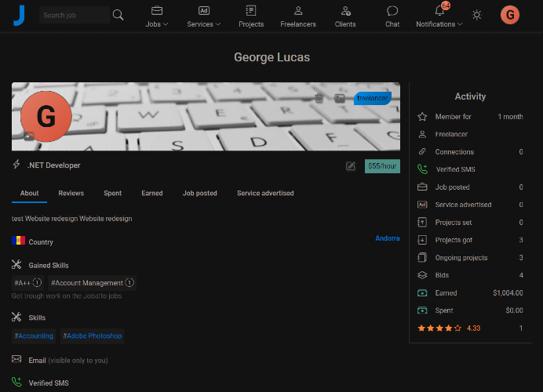Click the 4.33 star rating

[x=449, y=328]
